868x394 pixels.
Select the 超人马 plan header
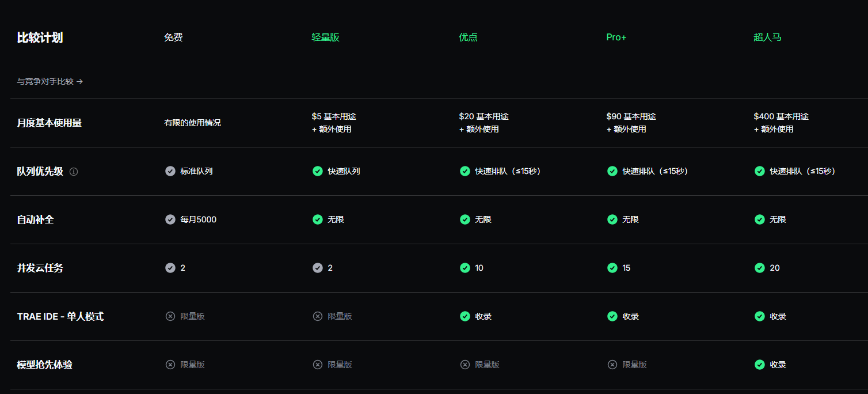pyautogui.click(x=767, y=37)
